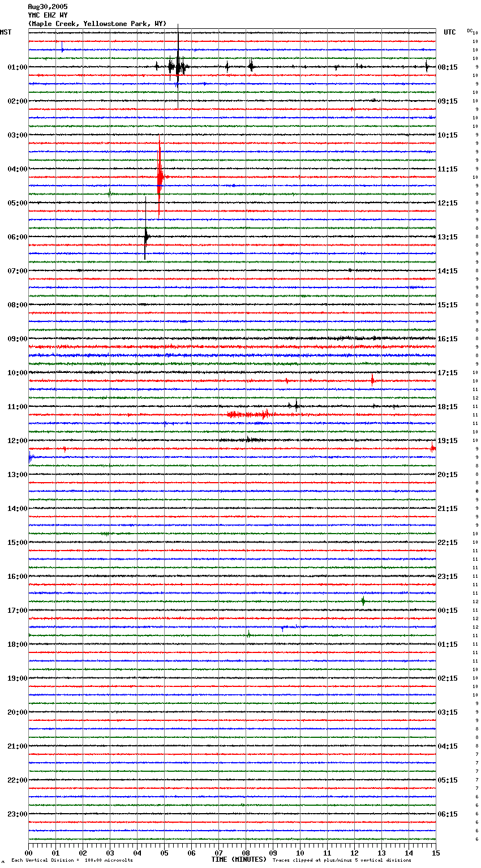Select the 17:00 MST row label
The width and height of the screenshot is (481, 868).
pos(18,611)
